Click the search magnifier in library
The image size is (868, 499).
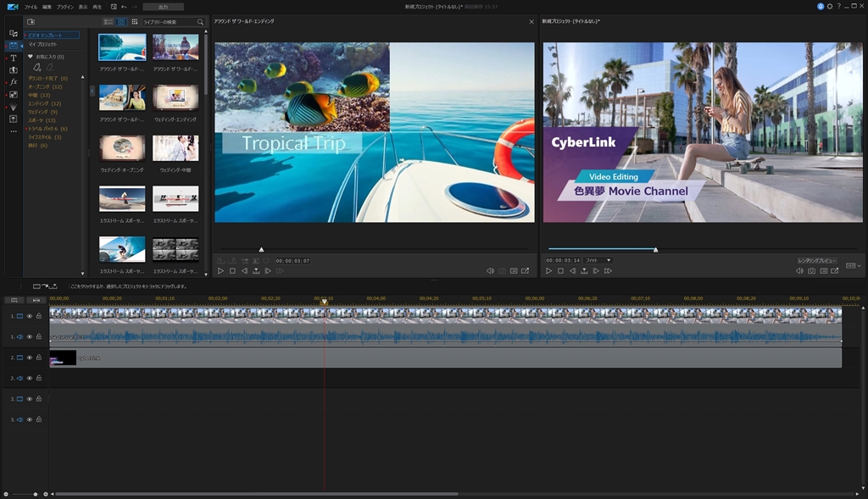200,21
